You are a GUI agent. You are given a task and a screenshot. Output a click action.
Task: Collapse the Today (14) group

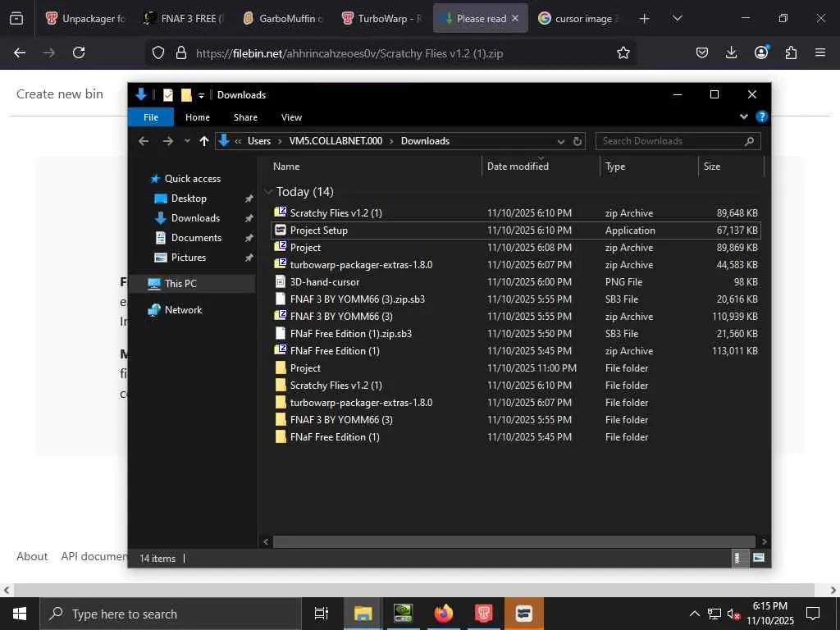[x=268, y=192]
